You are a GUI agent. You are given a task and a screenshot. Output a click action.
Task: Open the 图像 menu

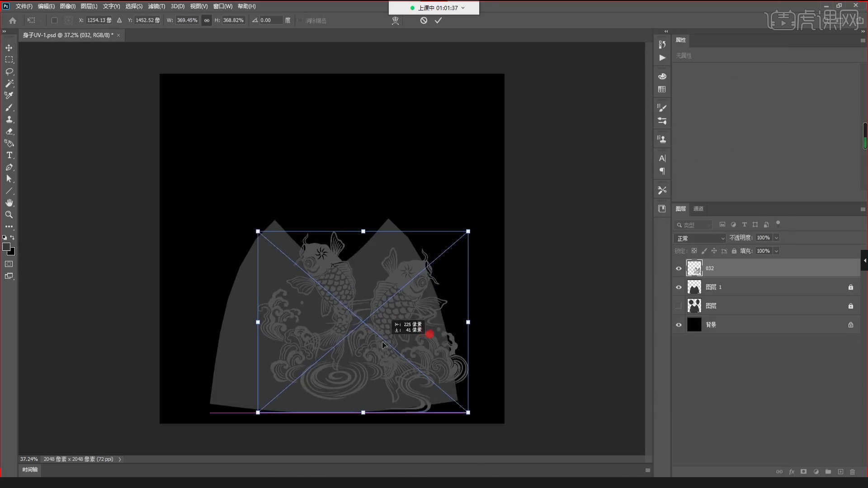[x=68, y=6]
